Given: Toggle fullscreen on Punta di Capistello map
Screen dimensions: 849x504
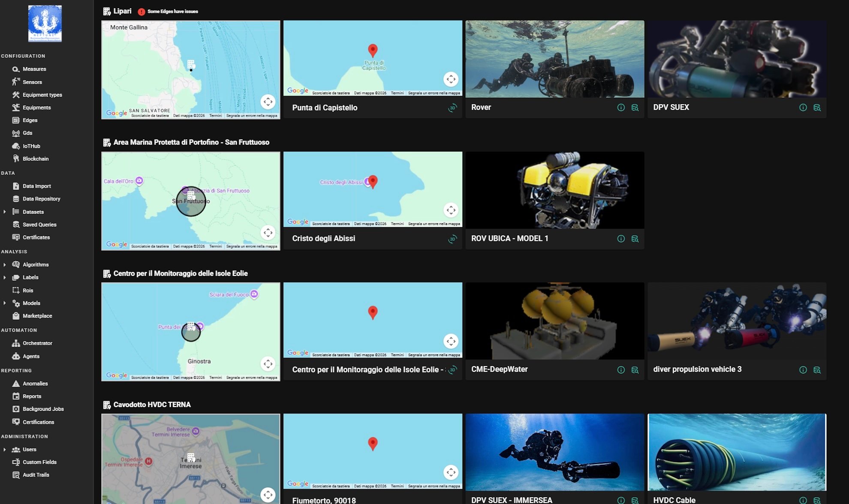Looking at the screenshot, I should pyautogui.click(x=451, y=79).
